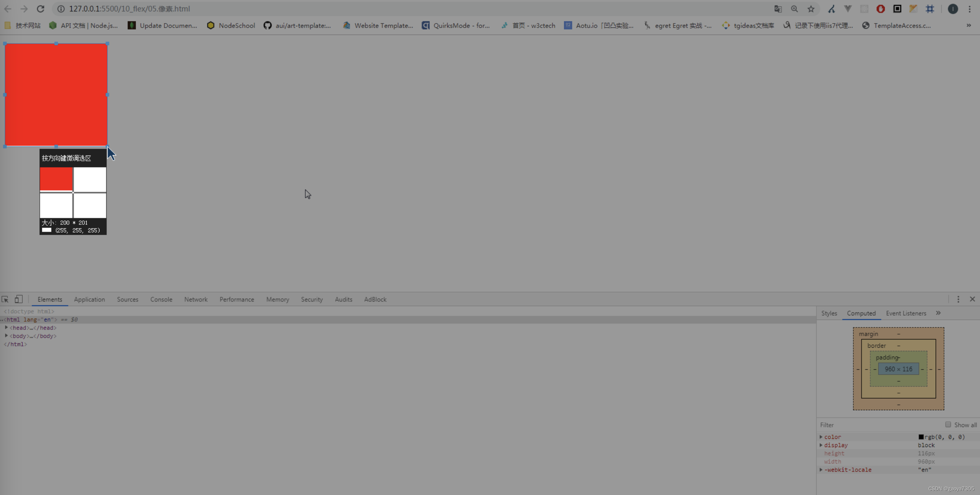Viewport: 980px width, 495px height.
Task: Switch to the Console tab
Action: click(x=161, y=299)
